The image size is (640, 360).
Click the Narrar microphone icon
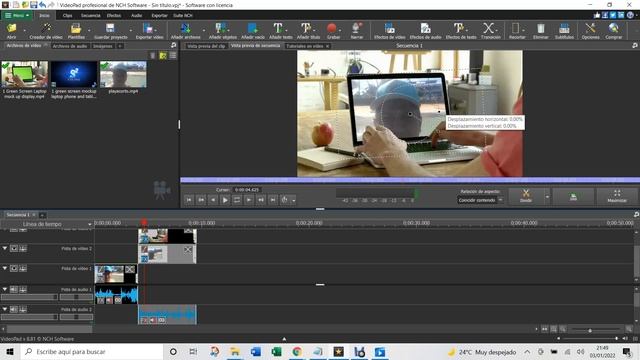356,28
